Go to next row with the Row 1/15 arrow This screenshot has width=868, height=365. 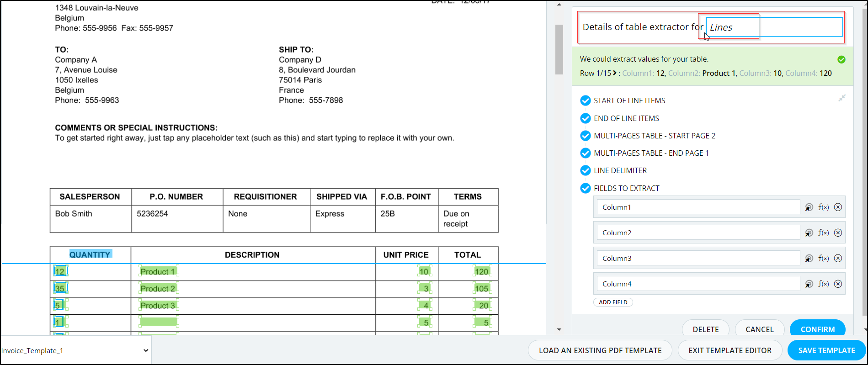point(615,73)
